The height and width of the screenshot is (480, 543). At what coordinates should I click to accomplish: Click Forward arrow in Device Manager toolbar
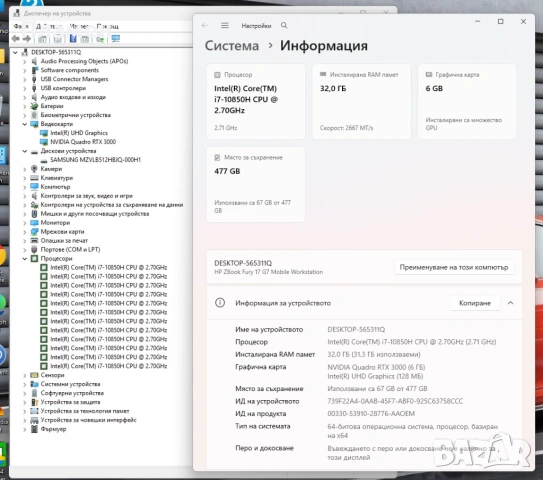pyautogui.click(x=27, y=38)
